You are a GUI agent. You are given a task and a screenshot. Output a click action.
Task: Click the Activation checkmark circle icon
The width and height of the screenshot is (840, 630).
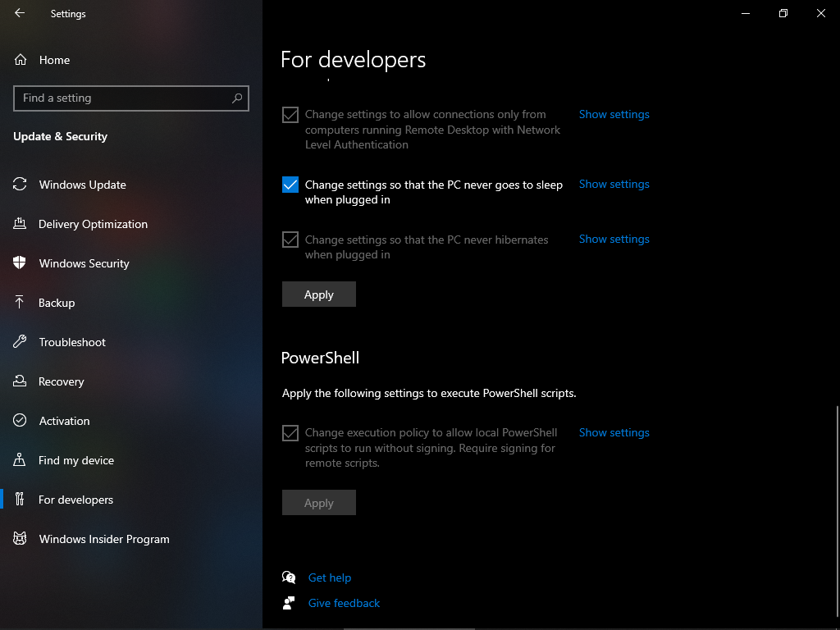[20, 421]
